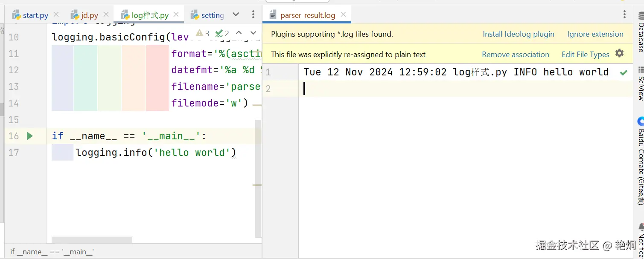Go to next highlighted problem arrow

coord(253,33)
